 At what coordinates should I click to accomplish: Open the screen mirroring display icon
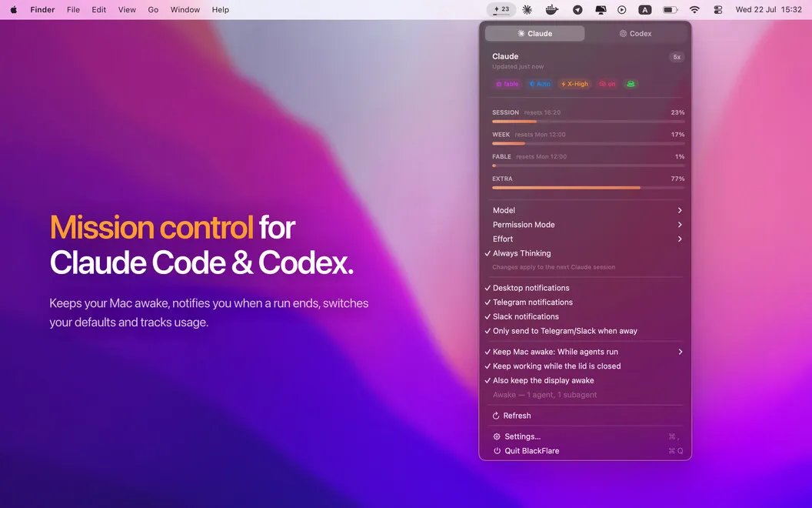601,10
